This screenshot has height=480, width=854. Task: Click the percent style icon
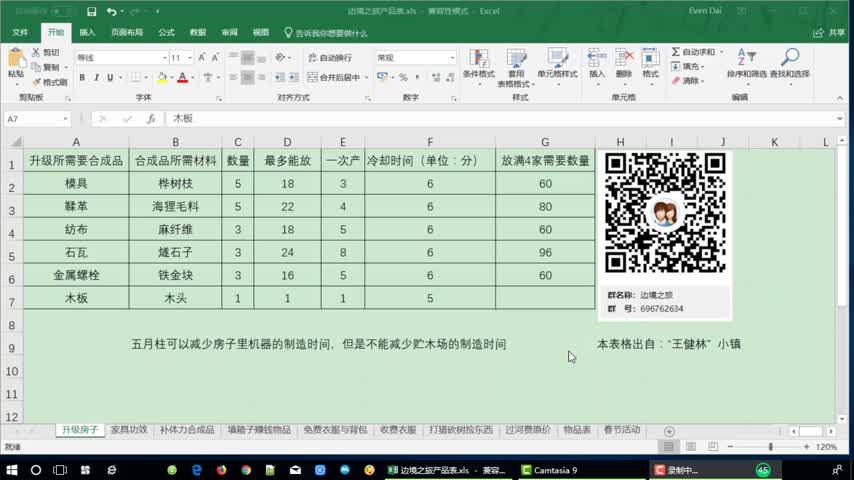pos(403,77)
